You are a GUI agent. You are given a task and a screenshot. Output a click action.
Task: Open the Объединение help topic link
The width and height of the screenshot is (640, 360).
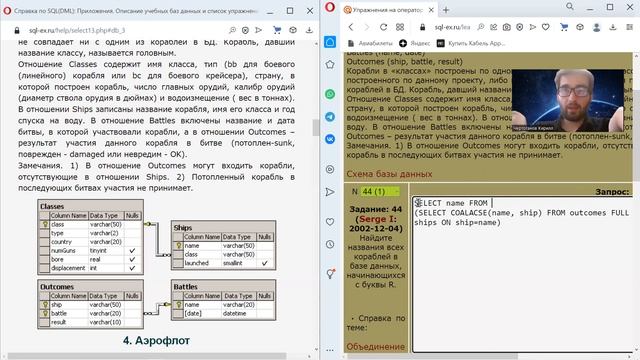[376, 347]
